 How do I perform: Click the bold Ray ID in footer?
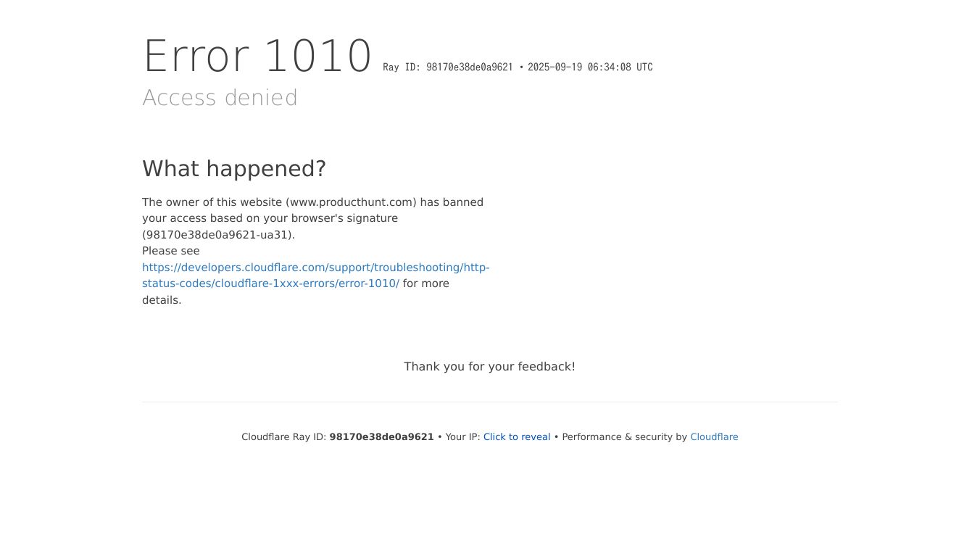click(381, 437)
